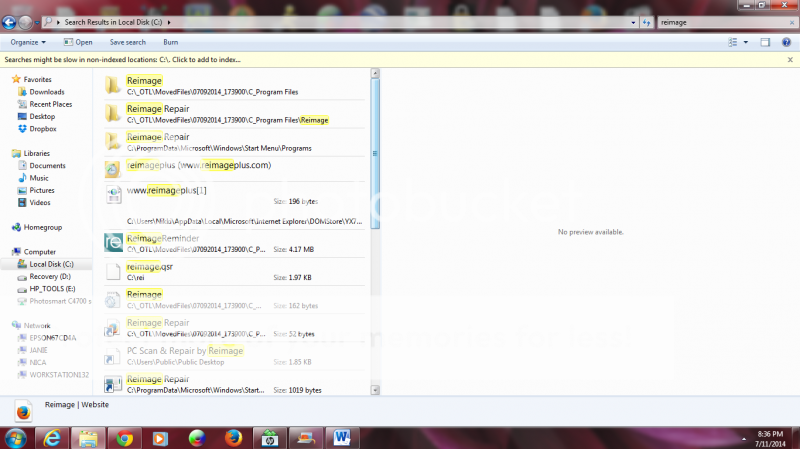
Task: Select reimage.qsr file result
Action: pos(235,271)
